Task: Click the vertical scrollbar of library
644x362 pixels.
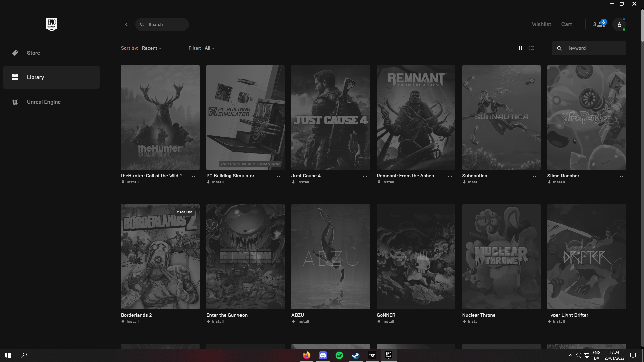Action: (x=642, y=25)
